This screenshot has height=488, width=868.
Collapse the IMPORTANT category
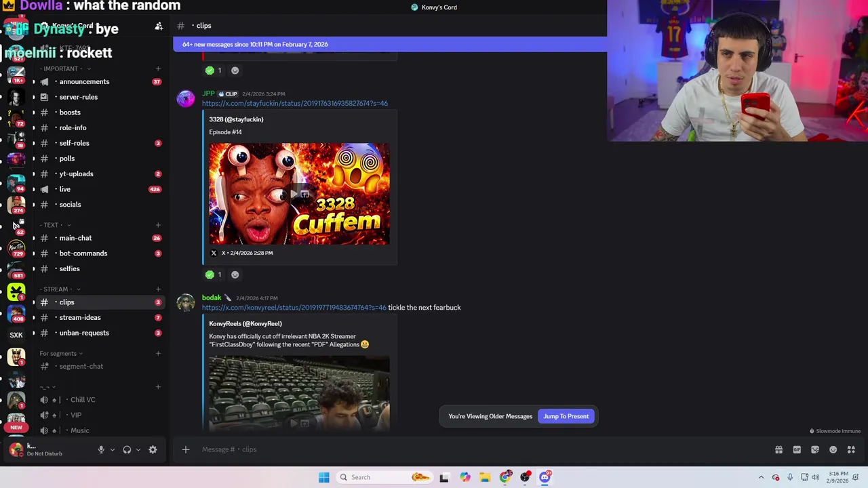(x=65, y=68)
